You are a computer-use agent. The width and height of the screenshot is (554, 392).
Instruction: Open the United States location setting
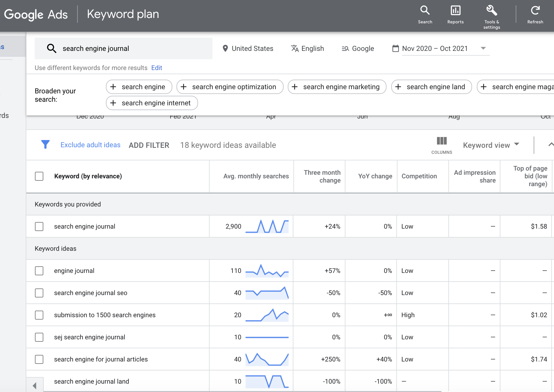coord(253,48)
